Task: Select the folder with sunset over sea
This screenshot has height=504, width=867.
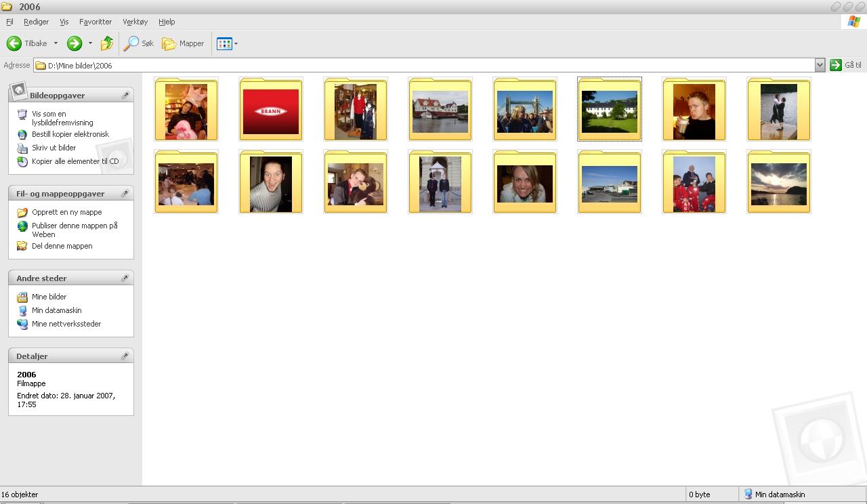Action: coord(779,182)
